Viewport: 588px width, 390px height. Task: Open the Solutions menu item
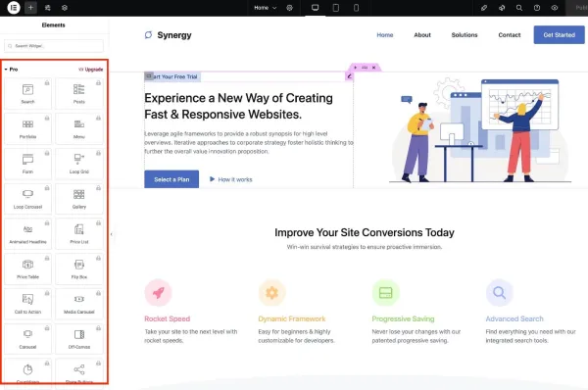pos(465,35)
